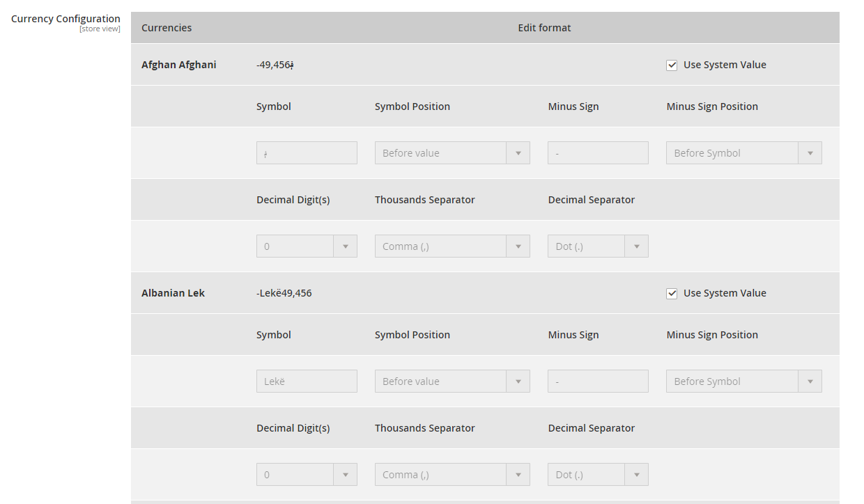864x504 pixels.
Task: Click the Afghan Afghani Minus Sign field
Action: pyautogui.click(x=598, y=153)
